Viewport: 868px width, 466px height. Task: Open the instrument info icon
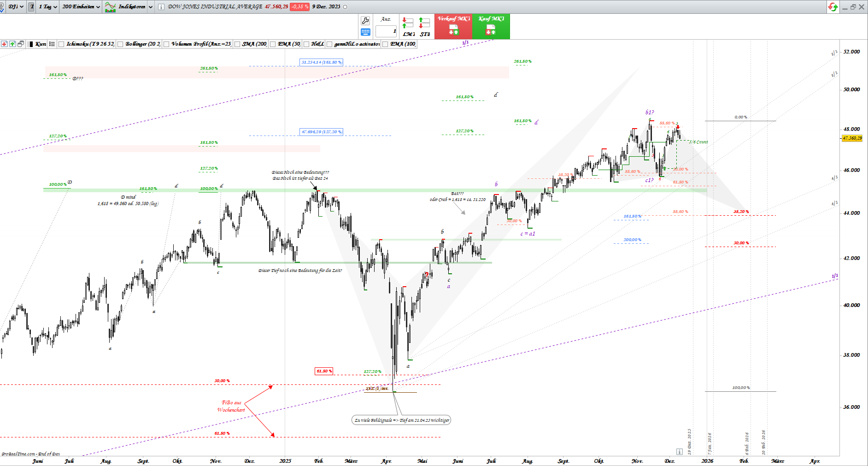(161, 7)
